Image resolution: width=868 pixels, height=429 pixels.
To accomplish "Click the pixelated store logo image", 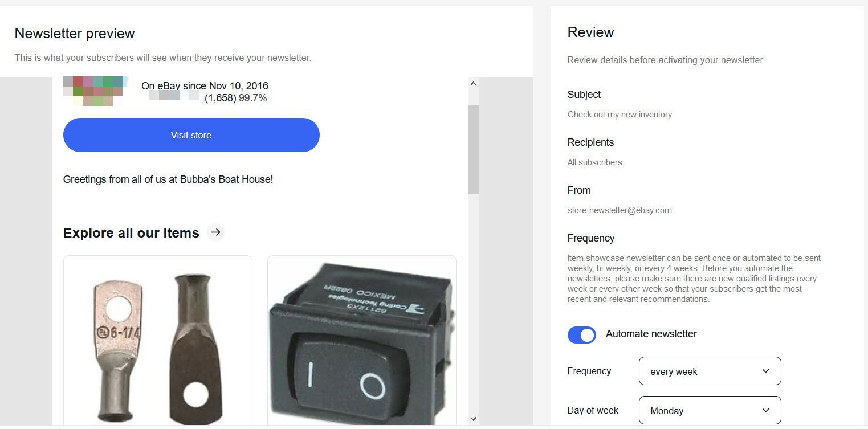I will click(95, 91).
